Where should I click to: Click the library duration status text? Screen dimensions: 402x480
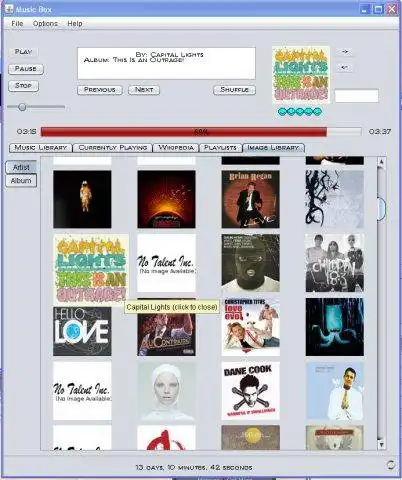[194, 468]
